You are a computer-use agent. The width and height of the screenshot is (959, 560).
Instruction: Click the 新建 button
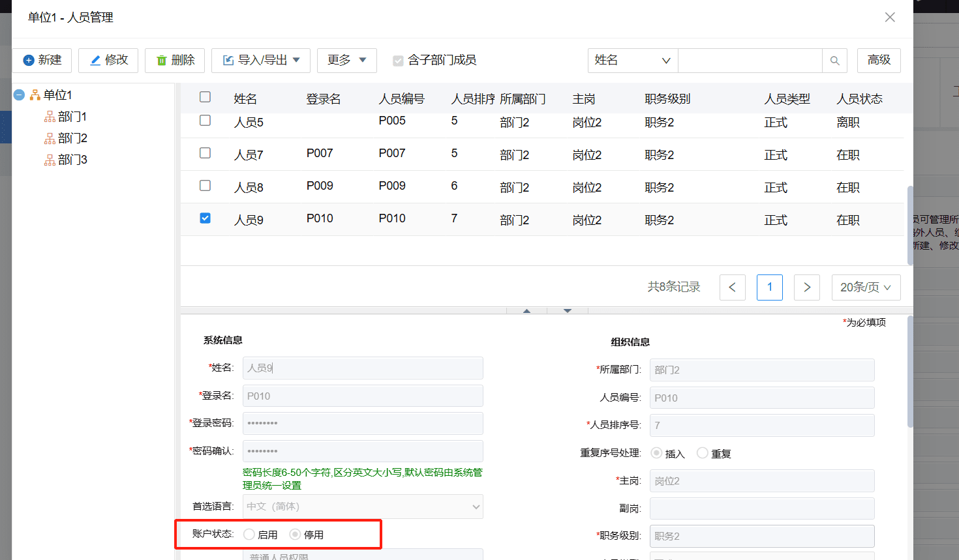click(42, 60)
